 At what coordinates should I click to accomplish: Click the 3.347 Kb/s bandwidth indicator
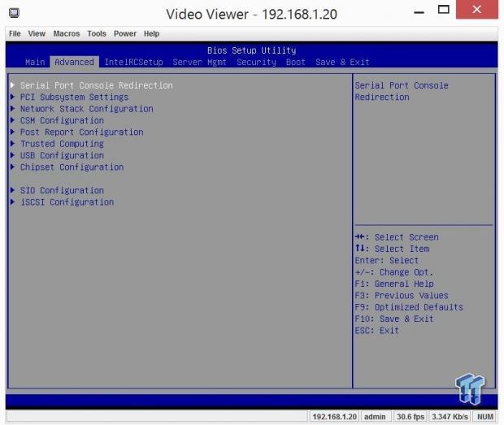pos(450,417)
